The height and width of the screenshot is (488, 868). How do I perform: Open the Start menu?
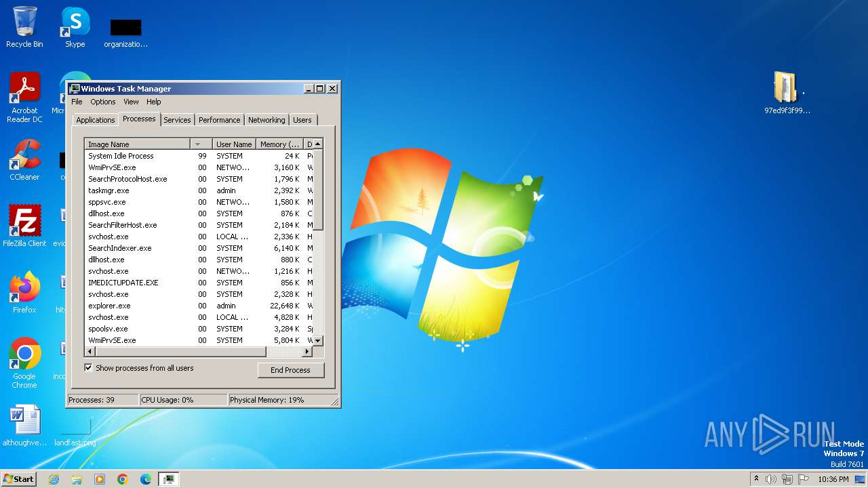point(18,479)
